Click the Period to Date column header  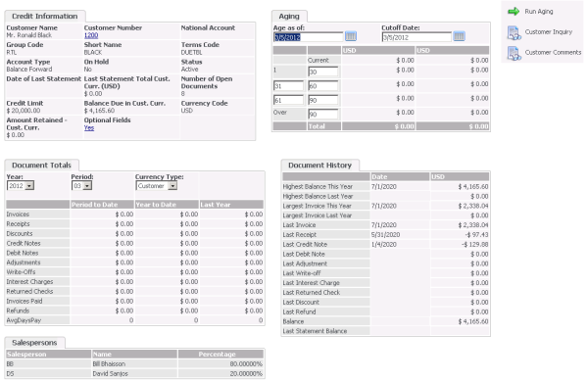pos(102,205)
